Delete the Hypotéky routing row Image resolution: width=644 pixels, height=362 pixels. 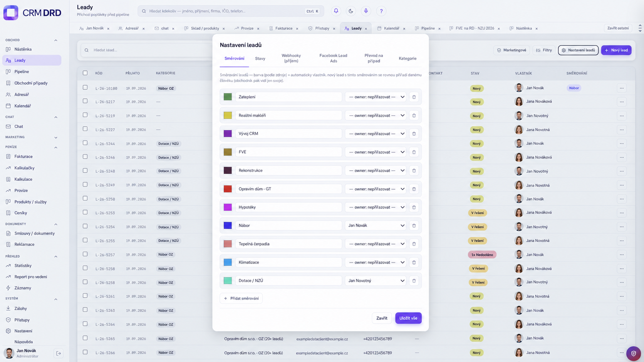414,207
